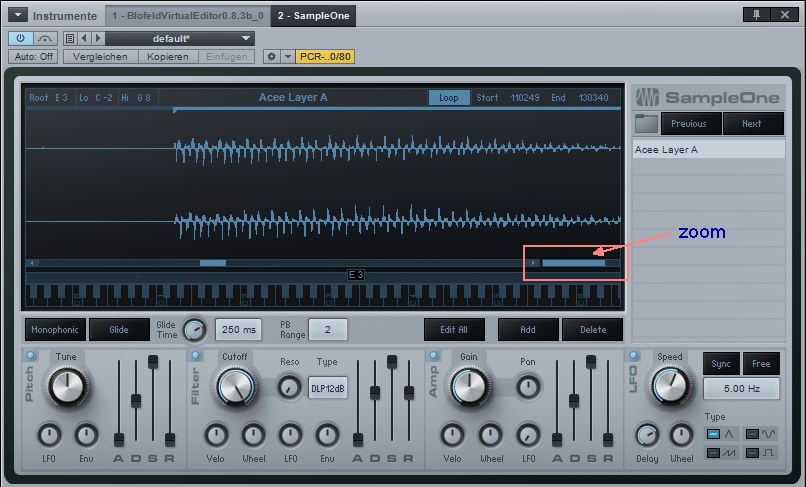806x487 pixels.
Task: Click the PCR-..0/80 controller field
Action: [x=325, y=57]
